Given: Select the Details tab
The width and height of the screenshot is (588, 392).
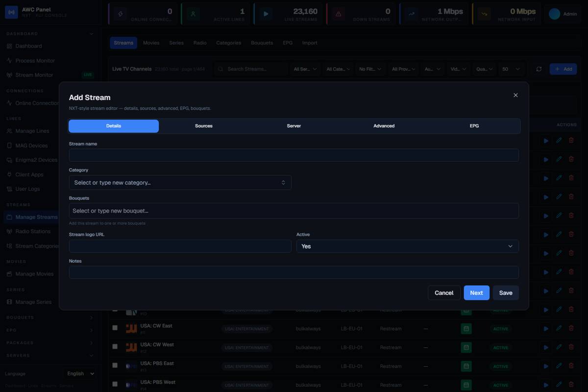Looking at the screenshot, I should [x=114, y=126].
